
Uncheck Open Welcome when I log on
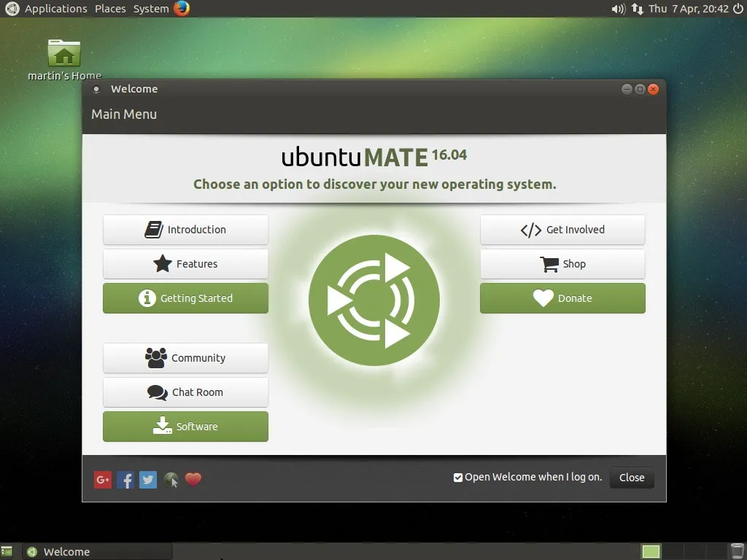pos(458,478)
